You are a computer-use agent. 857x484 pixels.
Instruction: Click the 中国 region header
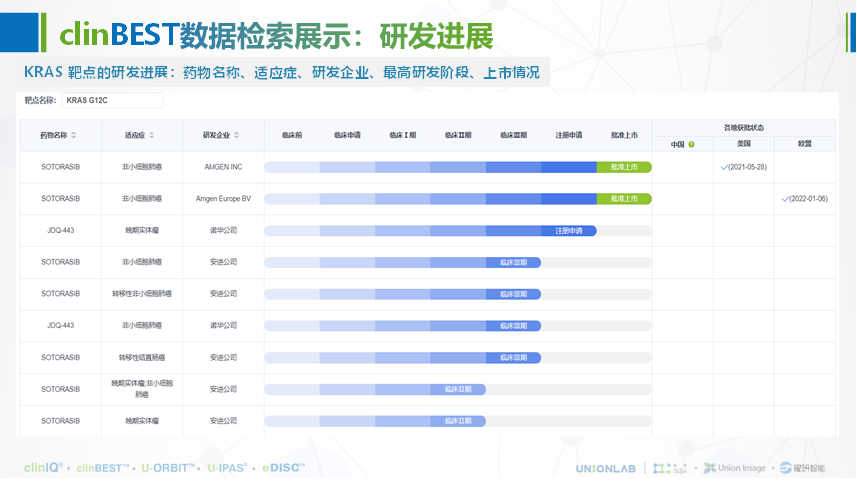[678, 144]
